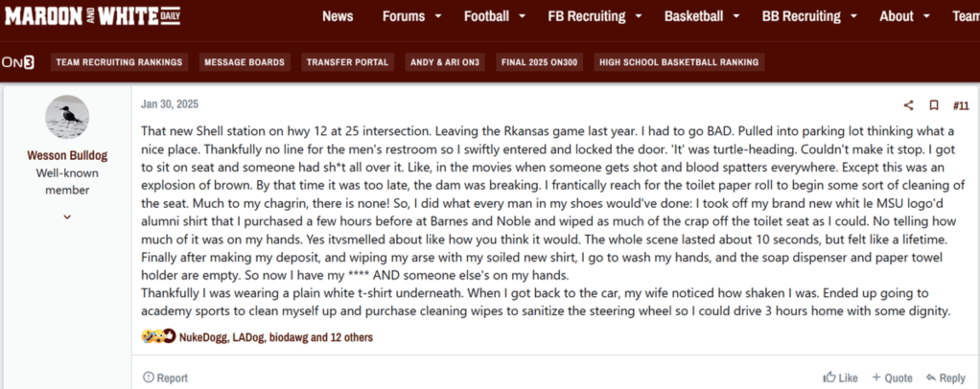Select the Team Recruiting Rankings tab
The height and width of the screenshot is (389, 980).
coord(119,62)
